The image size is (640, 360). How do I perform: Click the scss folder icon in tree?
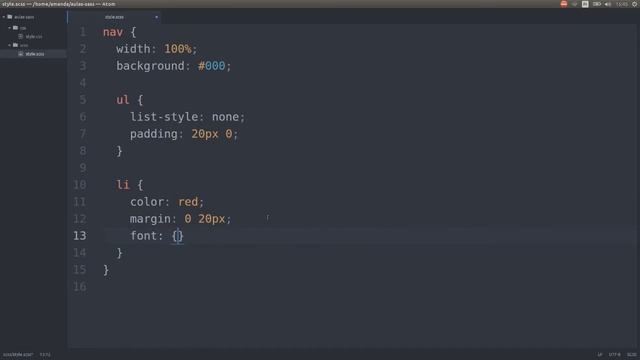click(15, 45)
